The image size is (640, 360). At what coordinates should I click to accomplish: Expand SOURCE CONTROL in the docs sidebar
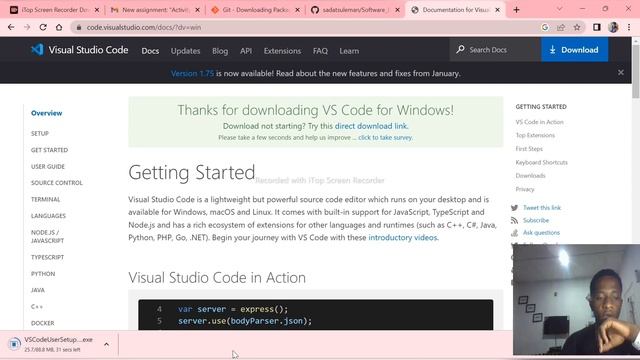(57, 183)
